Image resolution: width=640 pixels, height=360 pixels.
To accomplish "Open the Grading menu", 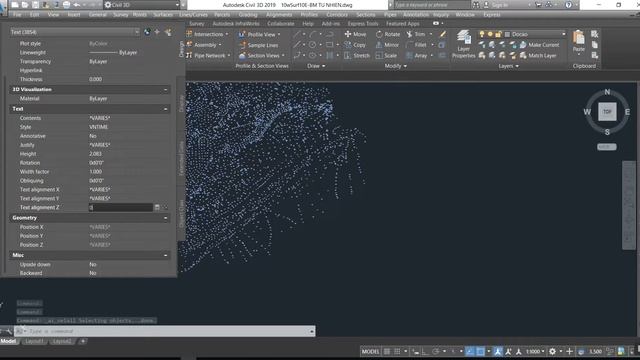I will (x=248, y=14).
